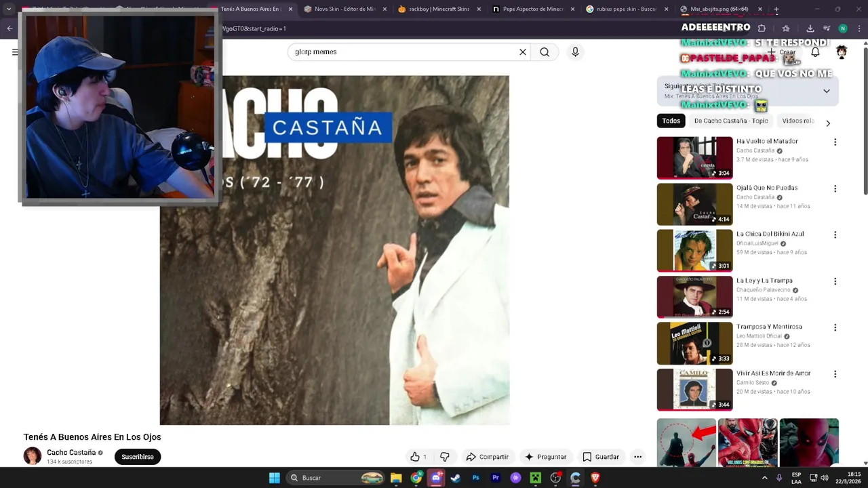Open the browser profile 'N' icon

click(x=843, y=28)
